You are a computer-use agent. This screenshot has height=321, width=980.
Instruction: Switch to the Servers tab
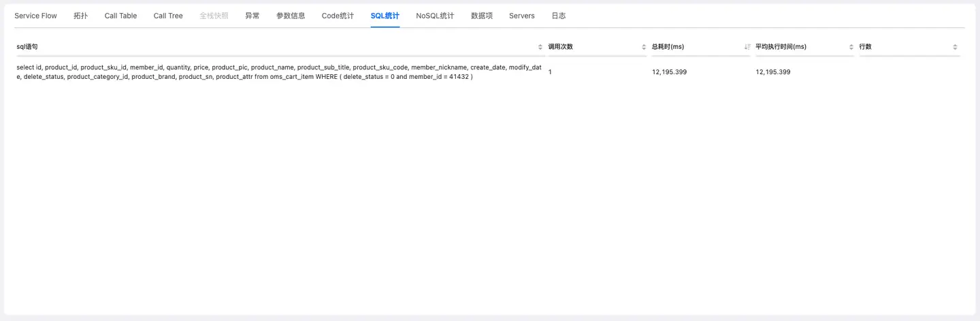521,16
